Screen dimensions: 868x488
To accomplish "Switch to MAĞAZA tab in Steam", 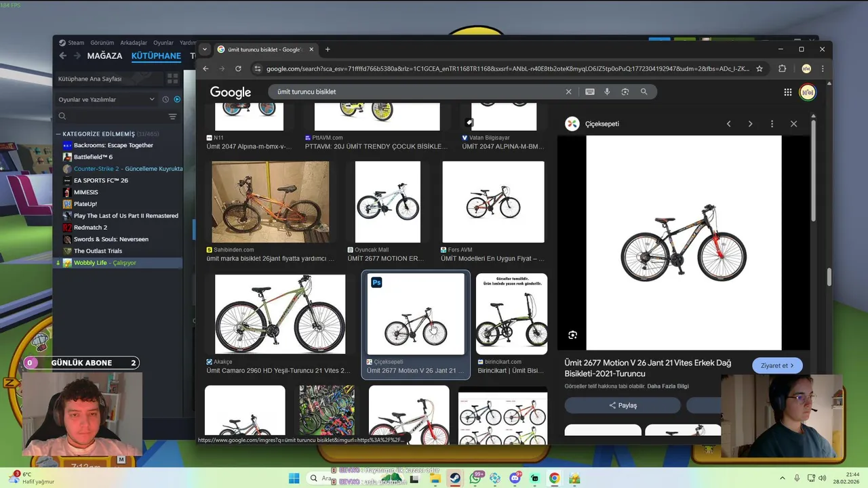I will (x=105, y=56).
